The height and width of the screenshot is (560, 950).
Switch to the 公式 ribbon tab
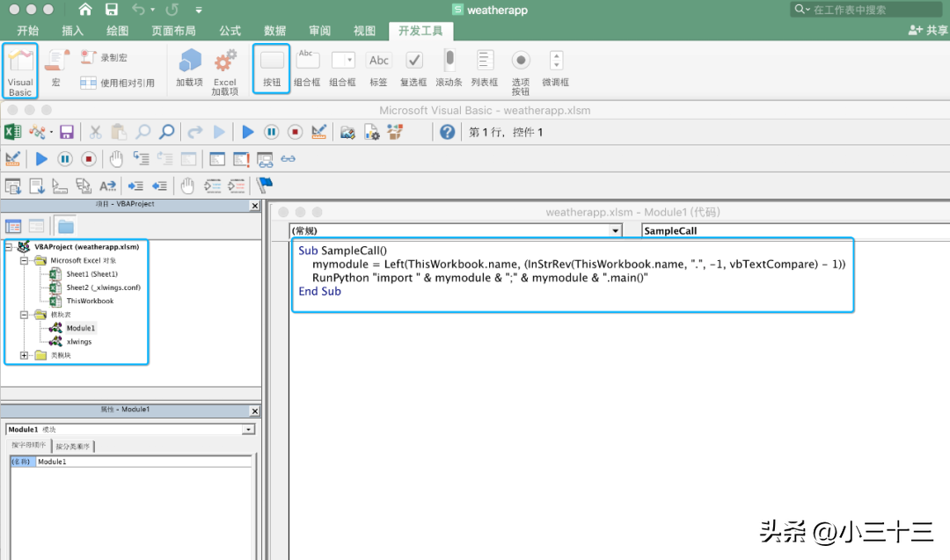(x=230, y=31)
